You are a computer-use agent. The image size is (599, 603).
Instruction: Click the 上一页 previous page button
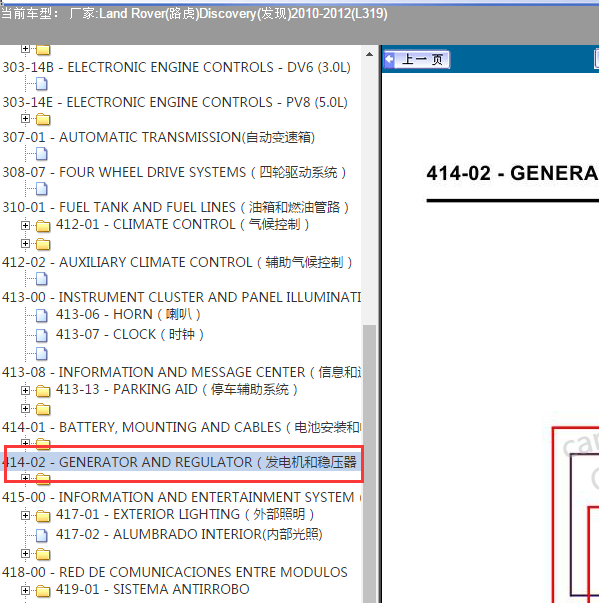click(417, 60)
